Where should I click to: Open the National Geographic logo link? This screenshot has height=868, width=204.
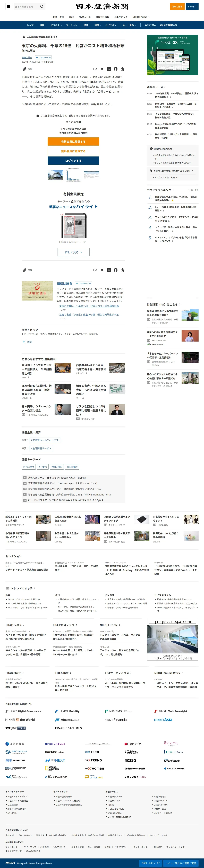tap(52, 768)
